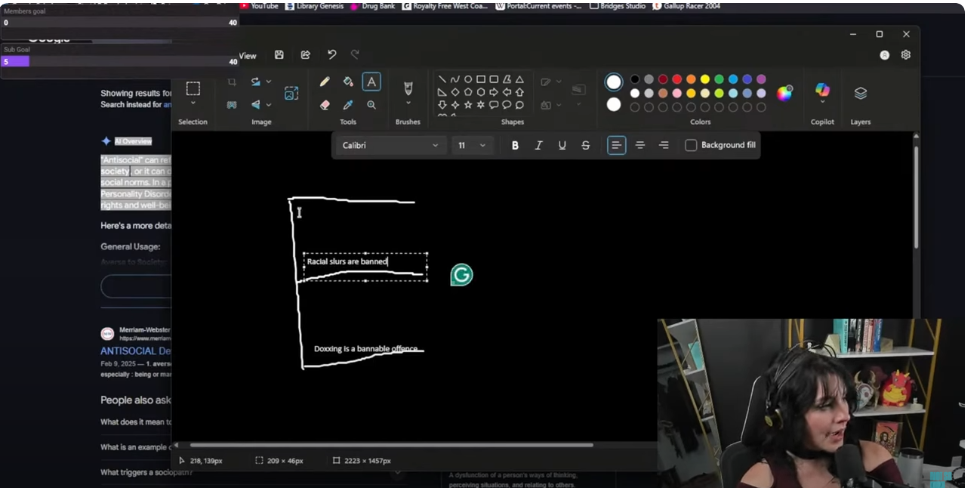The image size is (980, 488).
Task: Choose the triangle shape
Action: click(519, 79)
